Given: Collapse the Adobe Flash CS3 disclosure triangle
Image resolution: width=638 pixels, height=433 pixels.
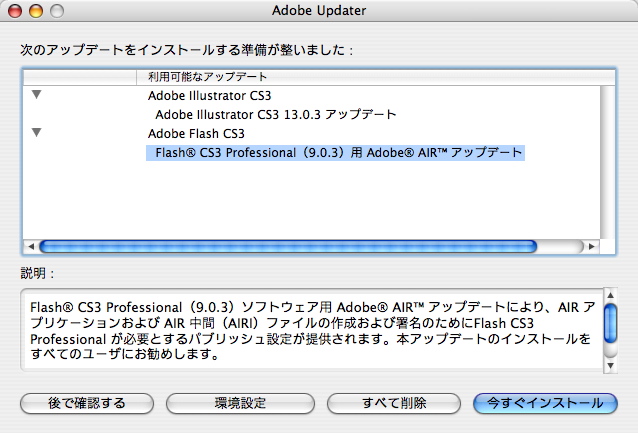Looking at the screenshot, I should point(37,132).
